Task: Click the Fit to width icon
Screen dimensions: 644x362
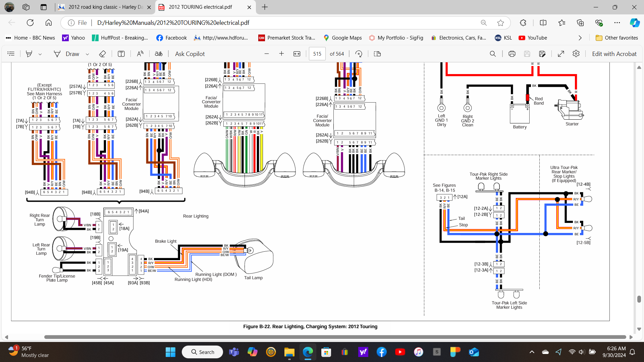Action: coord(297,54)
